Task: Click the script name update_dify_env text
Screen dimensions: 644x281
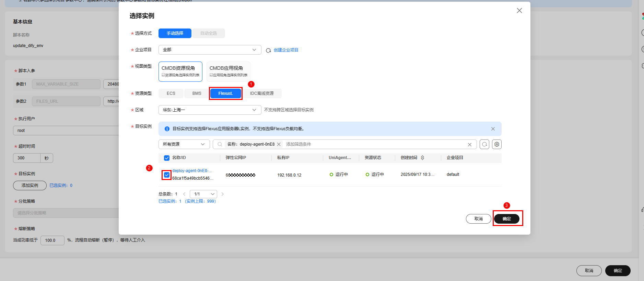Action: pos(28,46)
